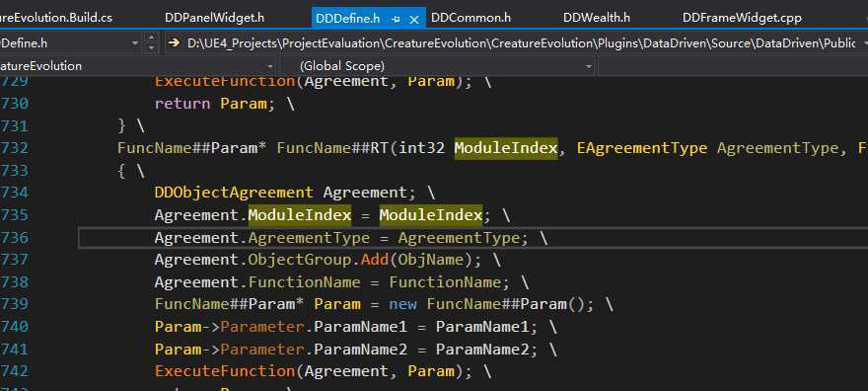Viewport: 868px width, 391px height.
Task: Click DDObjectAgreement on line 734
Action: [x=234, y=193]
